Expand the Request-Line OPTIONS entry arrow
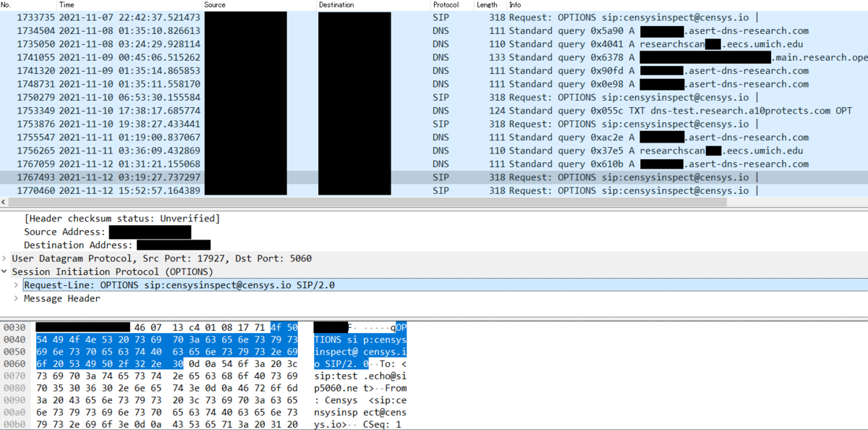This screenshot has width=868, height=430. (x=17, y=285)
